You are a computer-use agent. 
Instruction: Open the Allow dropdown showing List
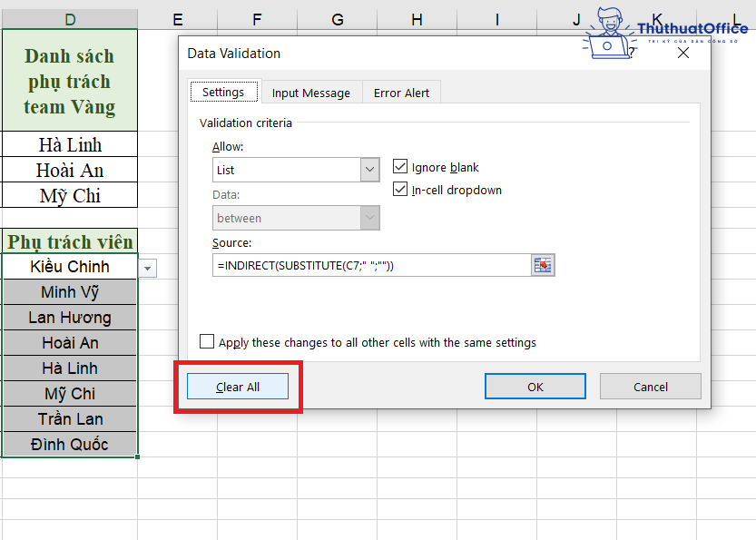pos(368,170)
